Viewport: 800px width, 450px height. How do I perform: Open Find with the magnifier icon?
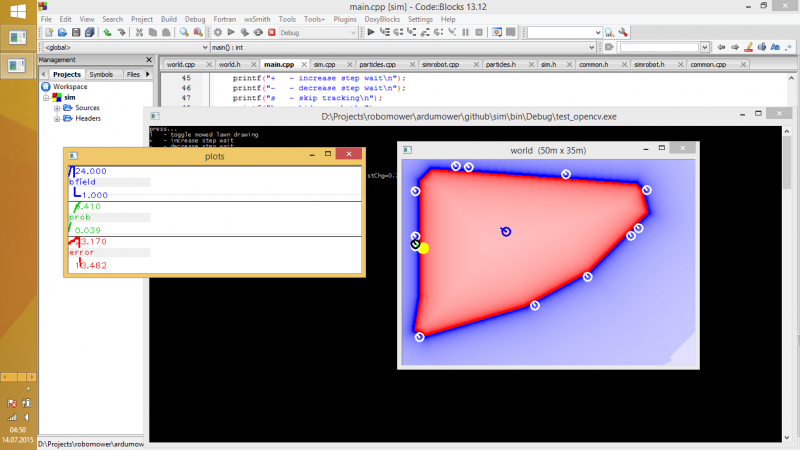(184, 33)
